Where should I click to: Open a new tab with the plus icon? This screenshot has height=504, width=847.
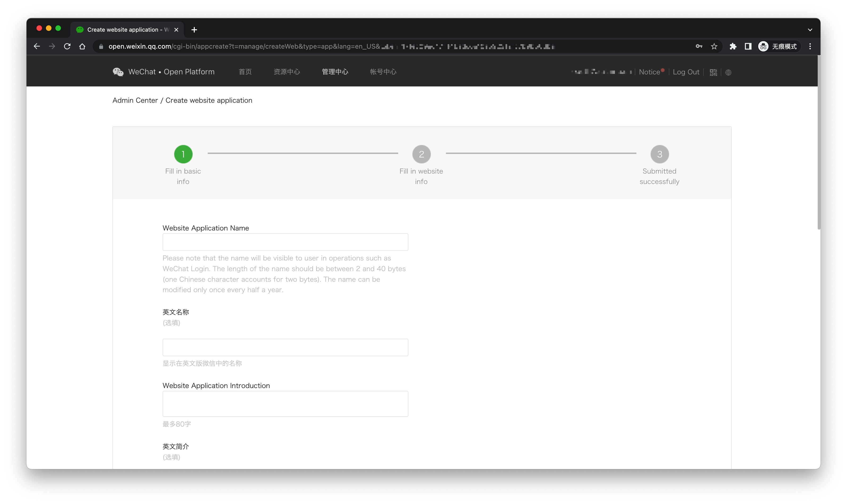pos(194,30)
